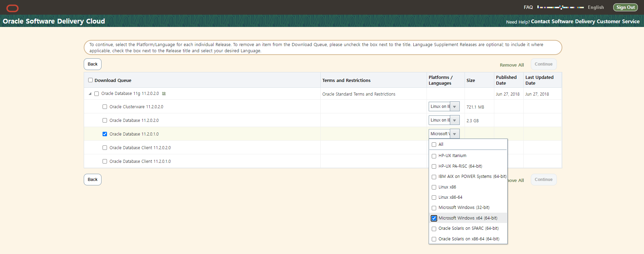Click the bottom Back button
The height and width of the screenshot is (254, 644).
[93, 180]
